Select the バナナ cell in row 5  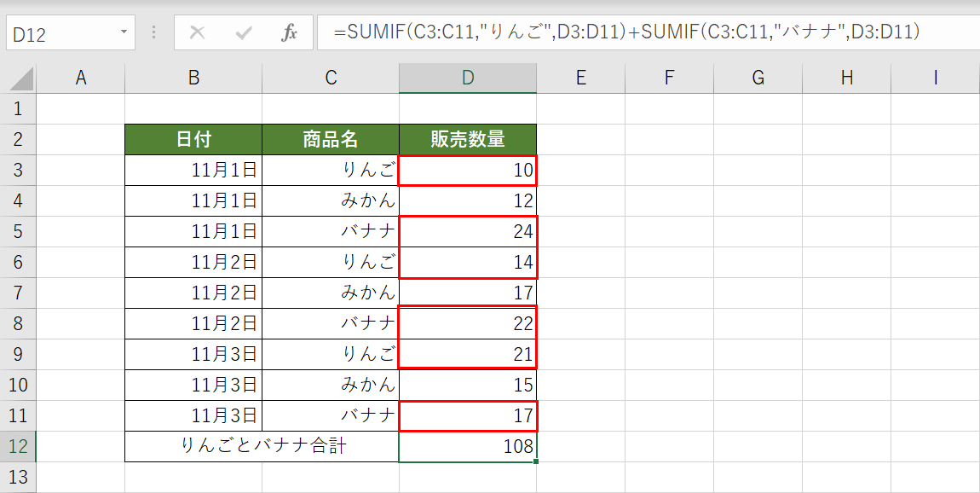click(330, 231)
